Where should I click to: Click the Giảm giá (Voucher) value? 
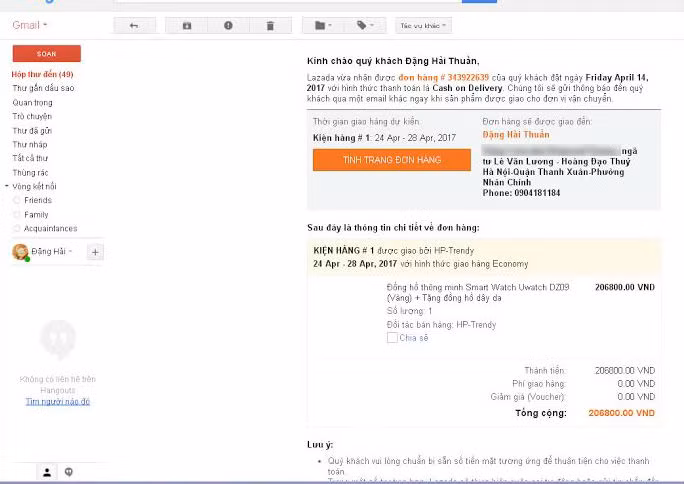point(636,397)
